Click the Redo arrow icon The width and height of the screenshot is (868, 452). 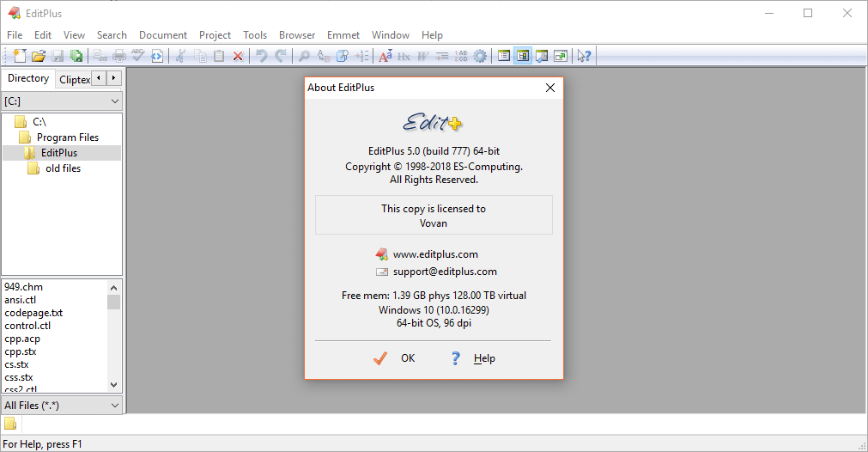tap(281, 55)
